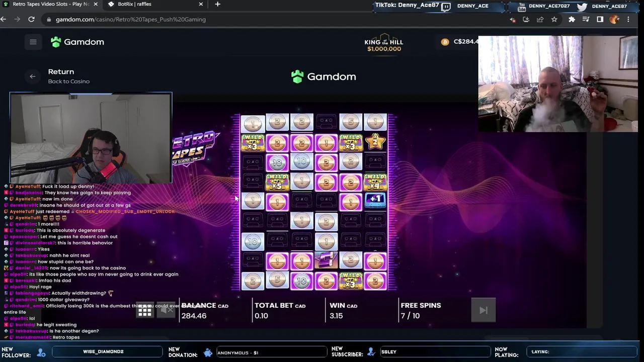Open King of the Hill promotion

pyautogui.click(x=384, y=44)
